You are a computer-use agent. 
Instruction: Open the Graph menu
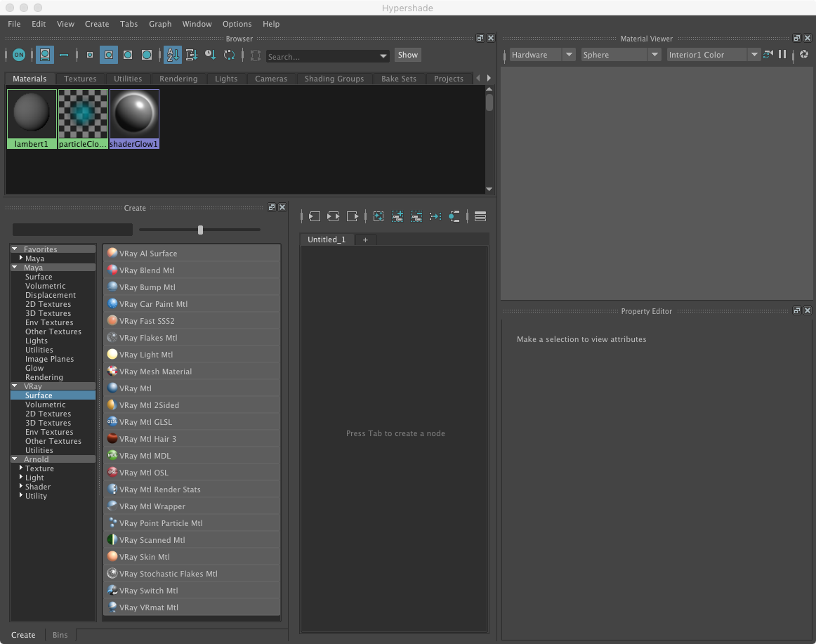[x=160, y=24]
